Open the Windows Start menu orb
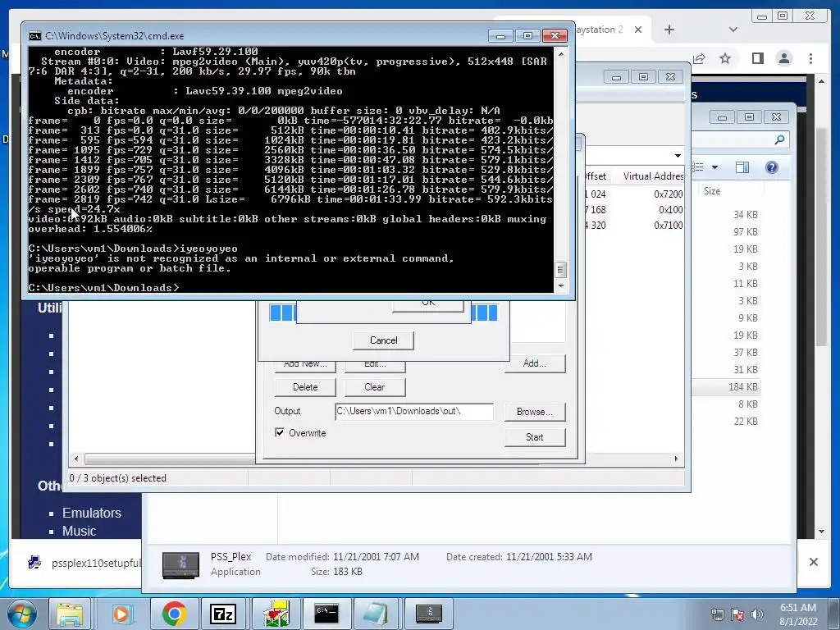 pyautogui.click(x=21, y=614)
